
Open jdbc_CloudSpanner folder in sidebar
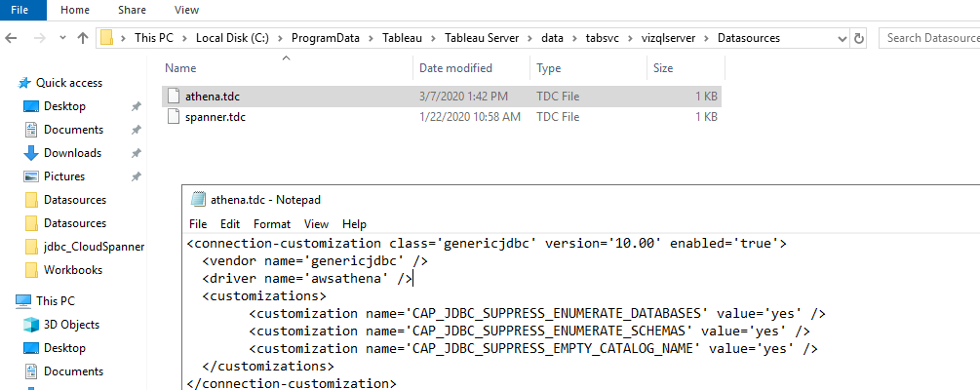[94, 247]
